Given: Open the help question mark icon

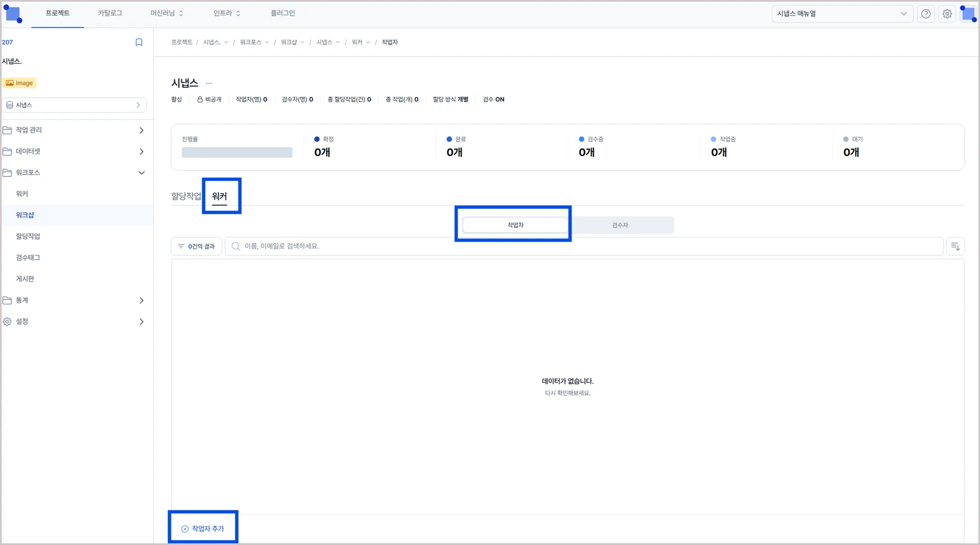Looking at the screenshot, I should (926, 14).
